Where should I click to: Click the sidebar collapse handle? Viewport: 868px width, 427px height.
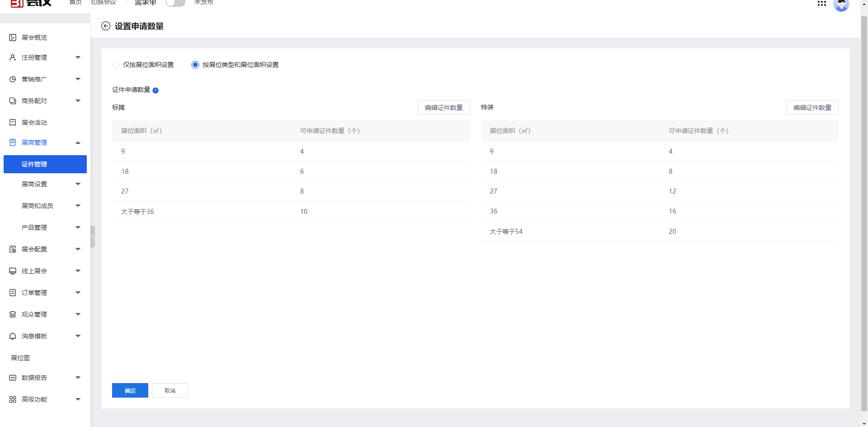[93, 237]
